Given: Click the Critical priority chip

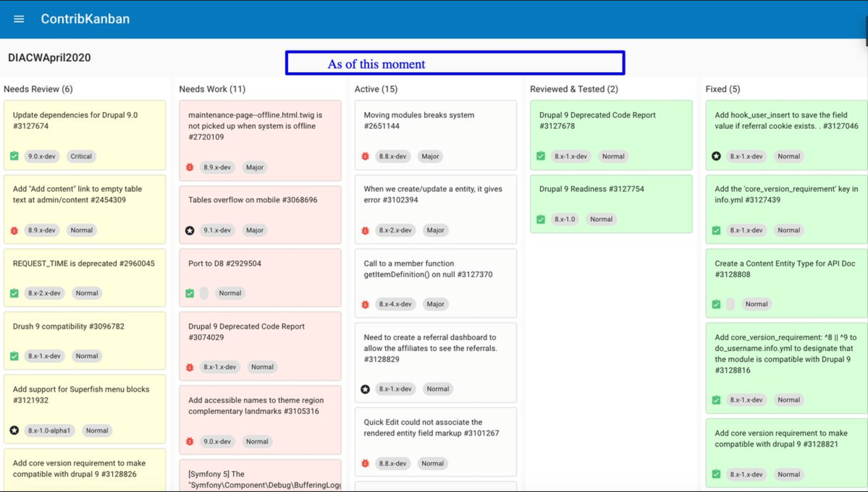Looking at the screenshot, I should point(81,156).
